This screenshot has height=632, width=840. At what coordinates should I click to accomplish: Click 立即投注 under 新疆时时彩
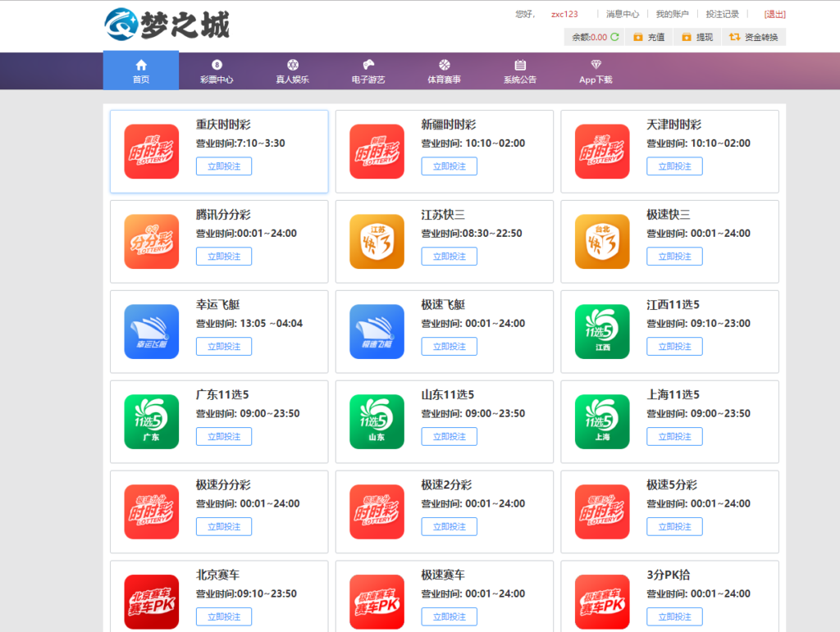(449, 166)
